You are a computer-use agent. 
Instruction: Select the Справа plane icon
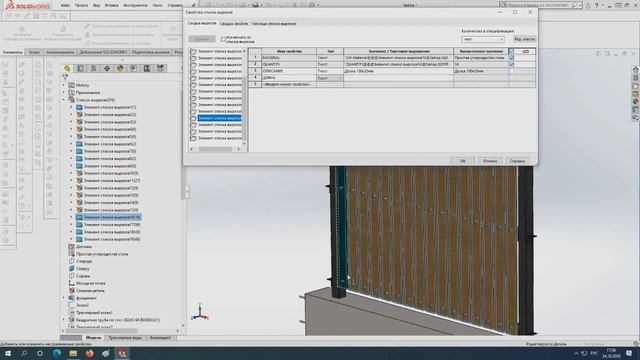click(x=71, y=276)
